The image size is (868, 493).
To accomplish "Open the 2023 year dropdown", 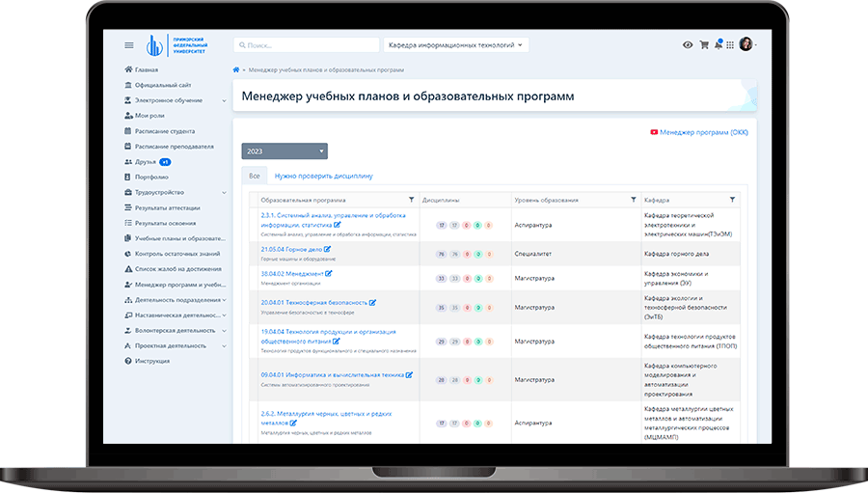I will pos(285,151).
